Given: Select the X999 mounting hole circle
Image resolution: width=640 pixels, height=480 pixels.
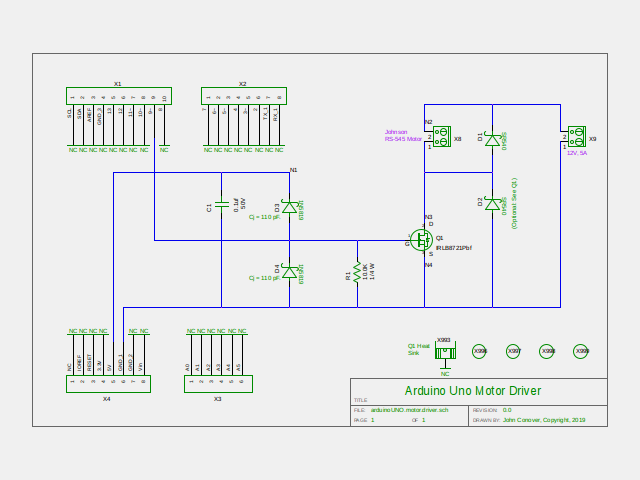Looking at the screenshot, I should coord(580,351).
